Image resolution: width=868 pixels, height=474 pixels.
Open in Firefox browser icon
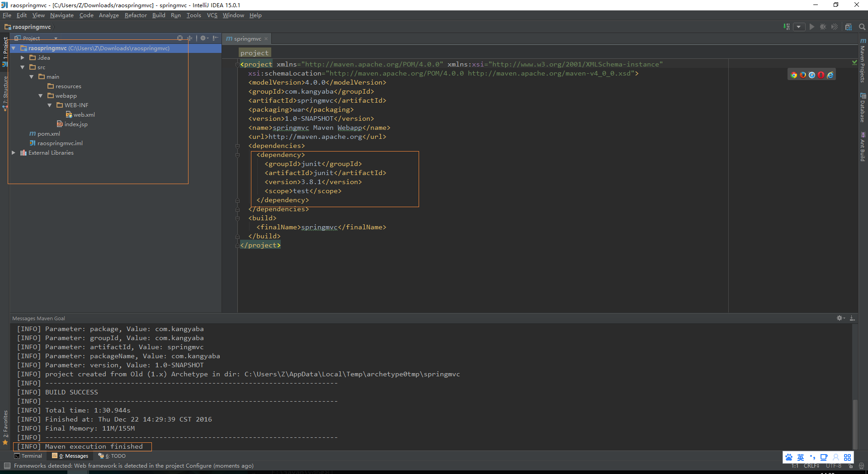[x=803, y=75]
